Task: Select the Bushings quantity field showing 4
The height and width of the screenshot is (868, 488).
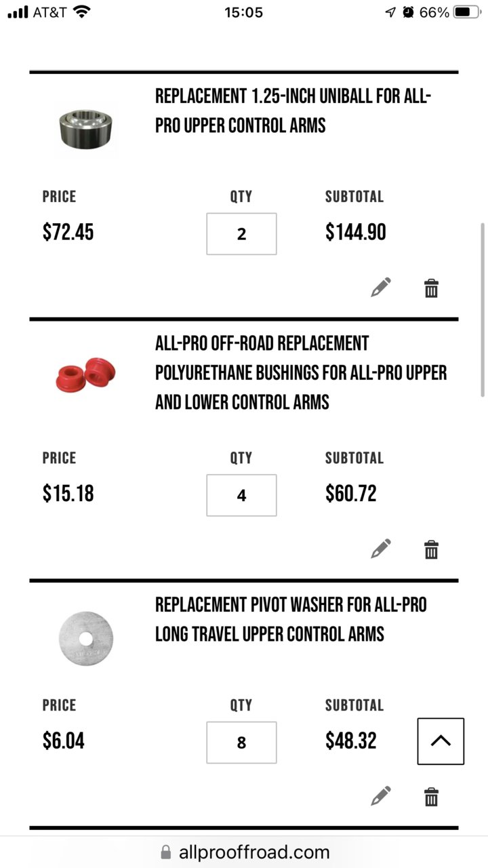Action: coord(241,495)
